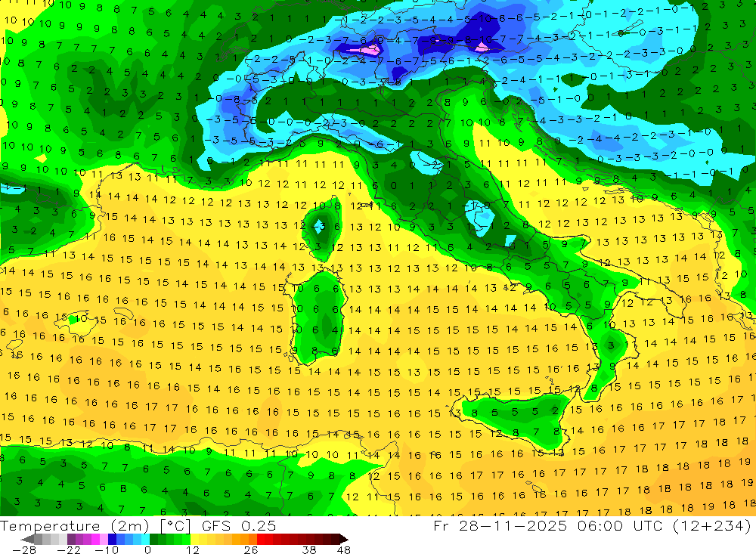756x554 pixels.
Task: Click the yellow legend segment after 12
Action: pyautogui.click(x=194, y=539)
